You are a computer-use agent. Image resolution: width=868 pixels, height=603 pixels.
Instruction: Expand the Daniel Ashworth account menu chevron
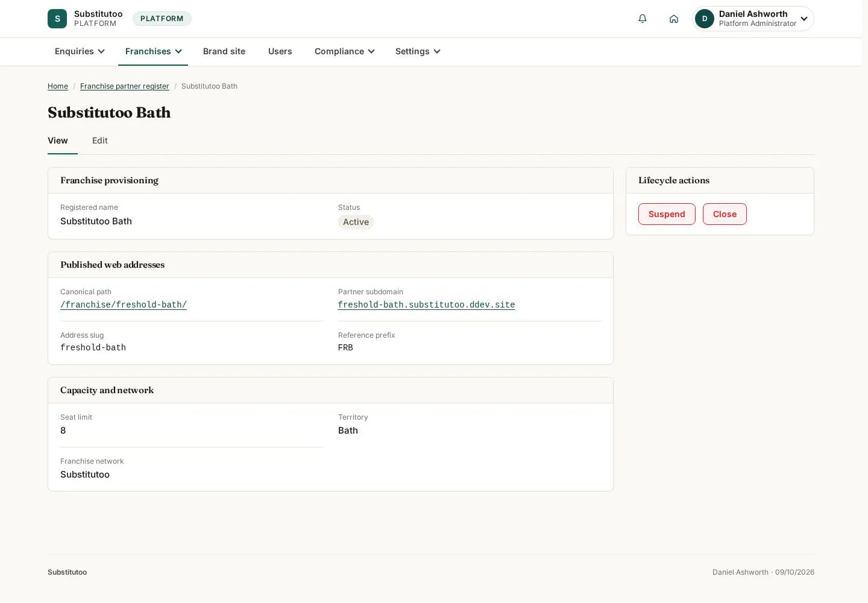tap(804, 19)
